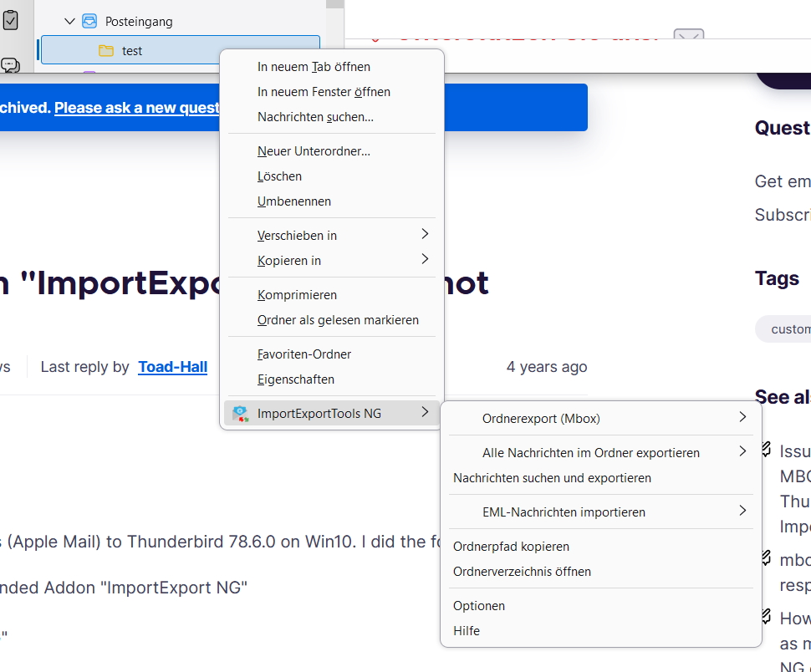Open the link beginning with How
The image size is (811, 672).
point(795,641)
